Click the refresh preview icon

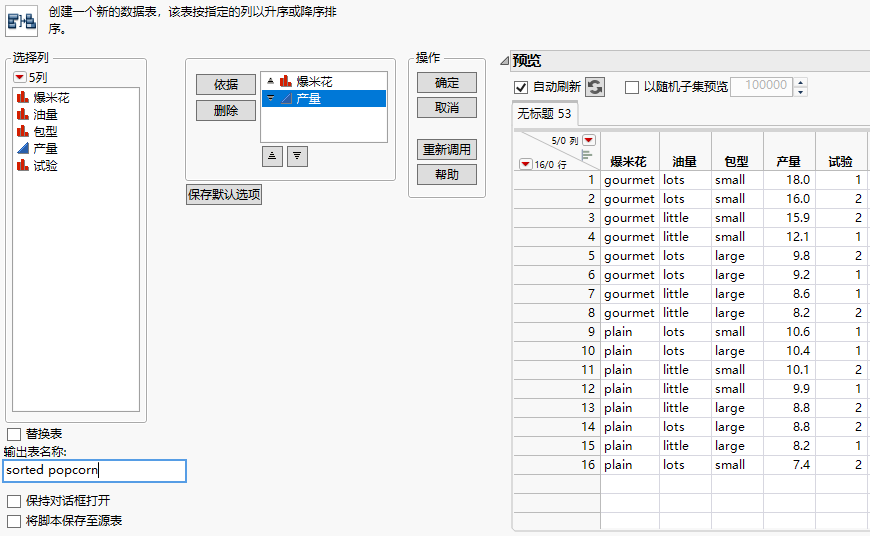tap(595, 87)
